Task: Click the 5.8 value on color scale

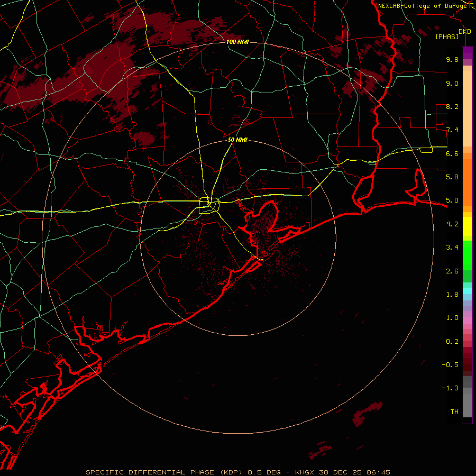Action: tap(452, 177)
